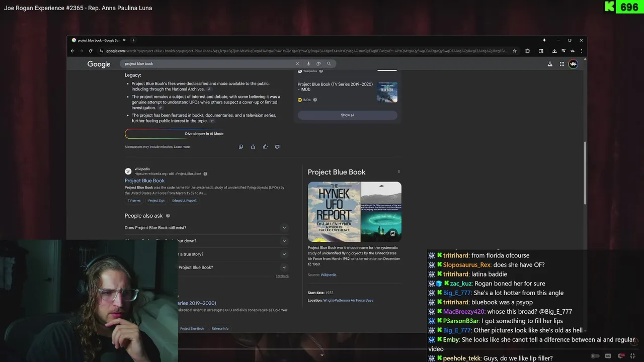
Task: Toggle the autoplay switch in the player
Action: [x=595, y=356]
